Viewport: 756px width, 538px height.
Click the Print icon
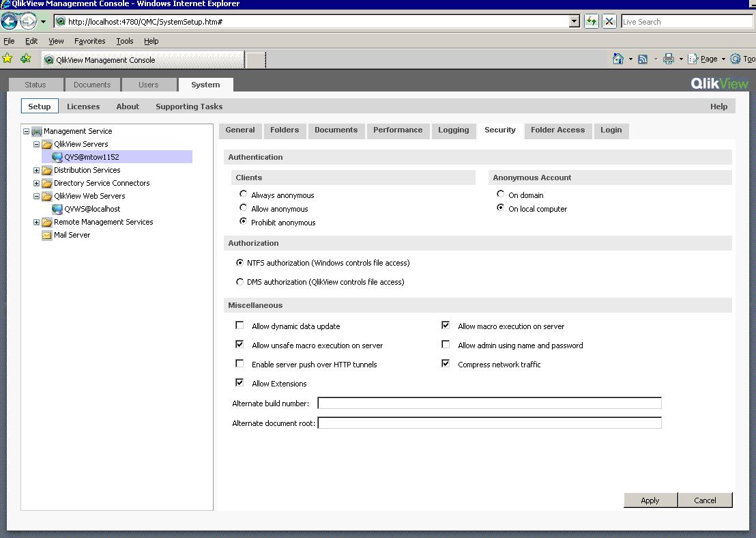coord(668,59)
